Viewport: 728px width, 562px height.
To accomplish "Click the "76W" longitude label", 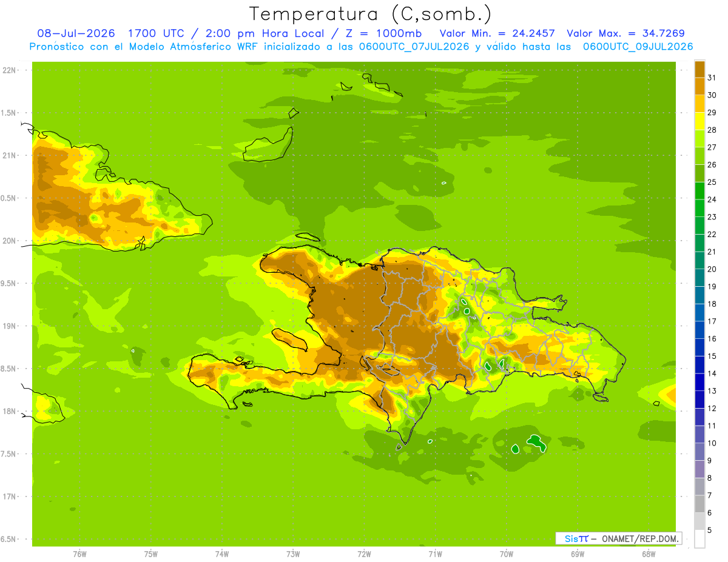I will coord(79,554).
